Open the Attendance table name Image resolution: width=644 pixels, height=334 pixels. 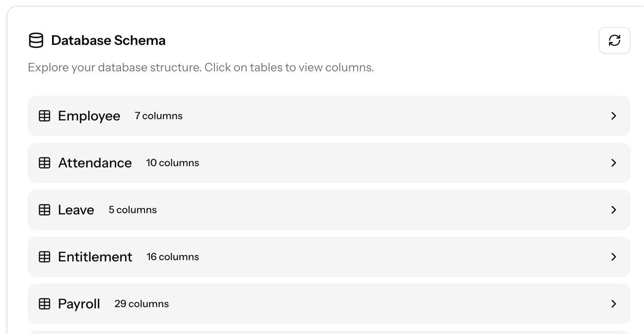coord(95,163)
